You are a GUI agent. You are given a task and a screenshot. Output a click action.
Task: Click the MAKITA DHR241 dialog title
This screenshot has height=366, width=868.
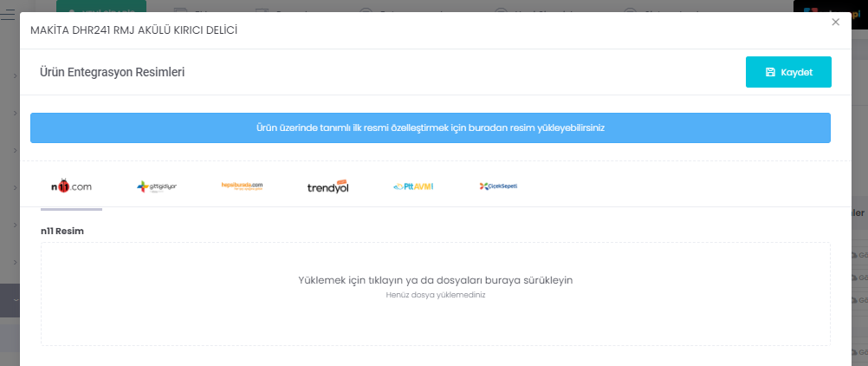click(x=134, y=30)
